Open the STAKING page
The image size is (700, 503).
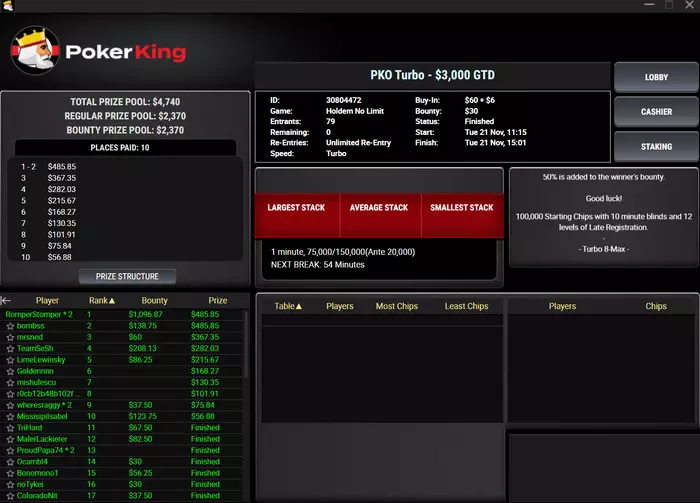coord(656,146)
